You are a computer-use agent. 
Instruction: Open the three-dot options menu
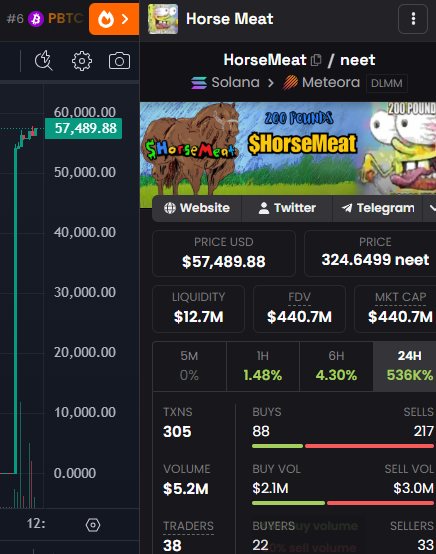tap(413, 19)
